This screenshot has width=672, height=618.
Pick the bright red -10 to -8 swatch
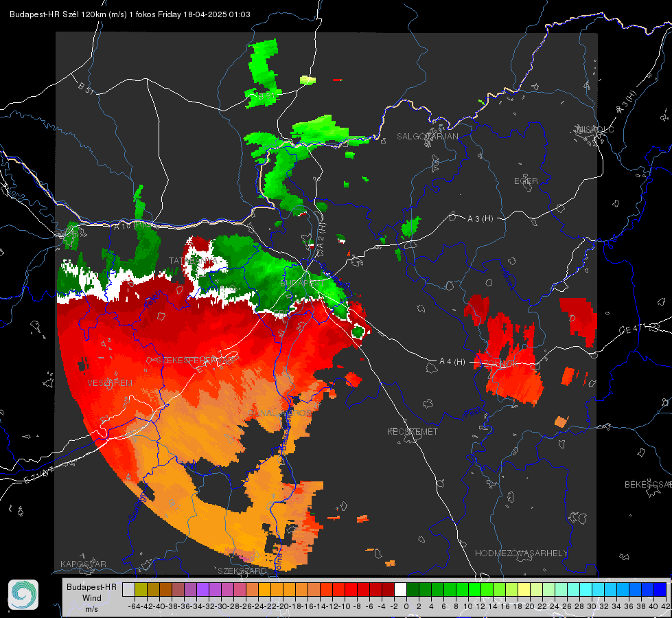351,589
